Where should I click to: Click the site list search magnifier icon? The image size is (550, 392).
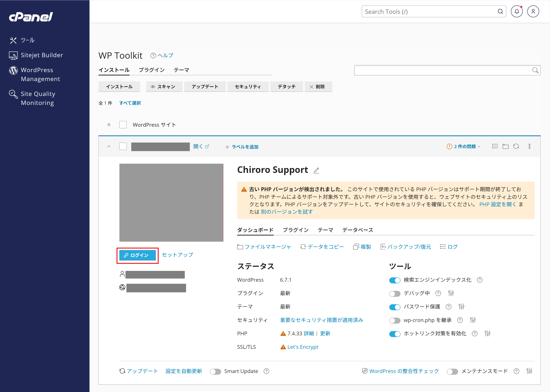[x=535, y=70]
